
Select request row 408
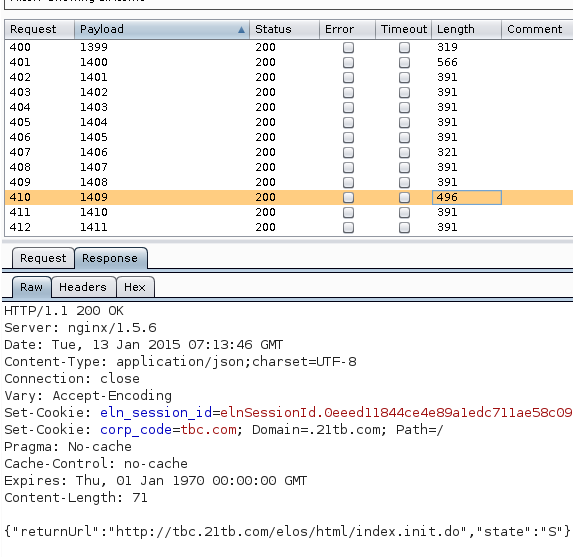289,167
